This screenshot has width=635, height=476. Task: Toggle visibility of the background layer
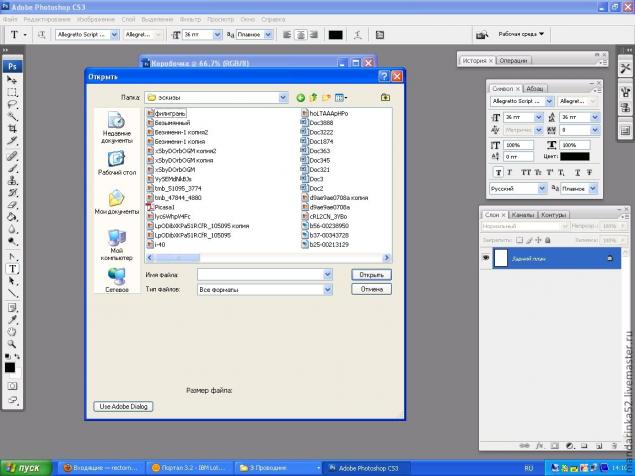[x=486, y=258]
